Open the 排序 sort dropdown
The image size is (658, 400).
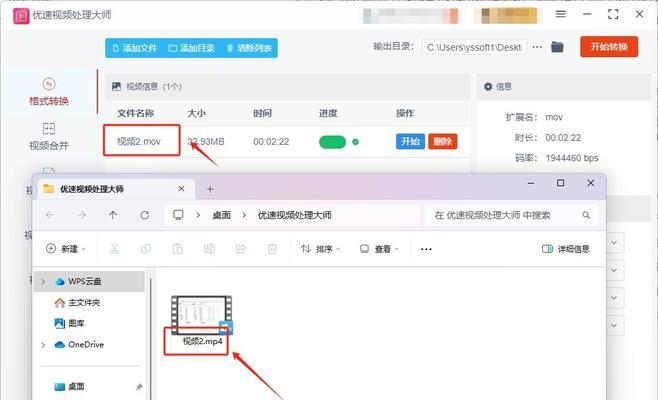click(x=320, y=249)
